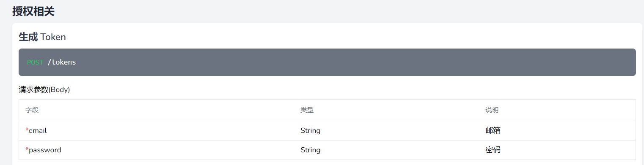Click the 请求参数(Body) label
644x165 pixels.
point(44,90)
